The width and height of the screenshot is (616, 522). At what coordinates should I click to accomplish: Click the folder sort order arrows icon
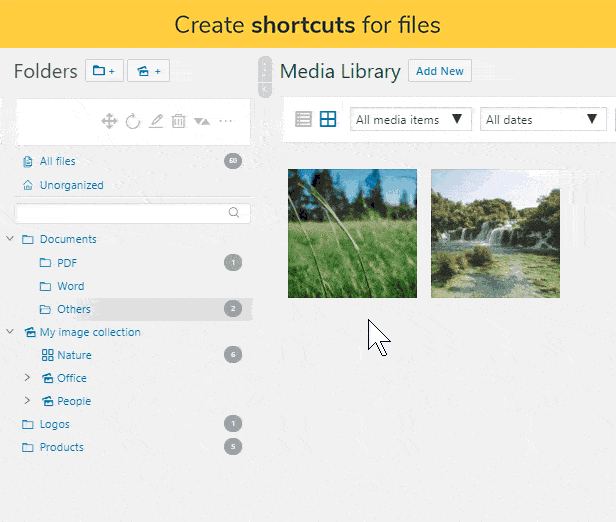[202, 121]
